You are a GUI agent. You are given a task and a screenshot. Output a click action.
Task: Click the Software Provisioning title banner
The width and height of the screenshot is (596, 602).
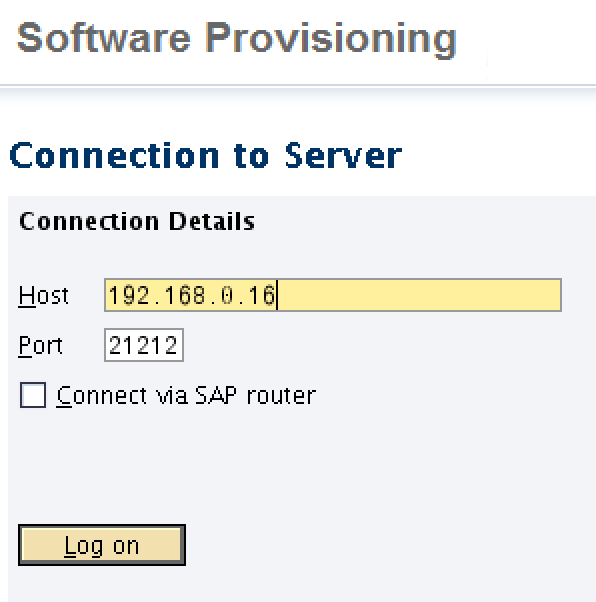[x=237, y=38]
